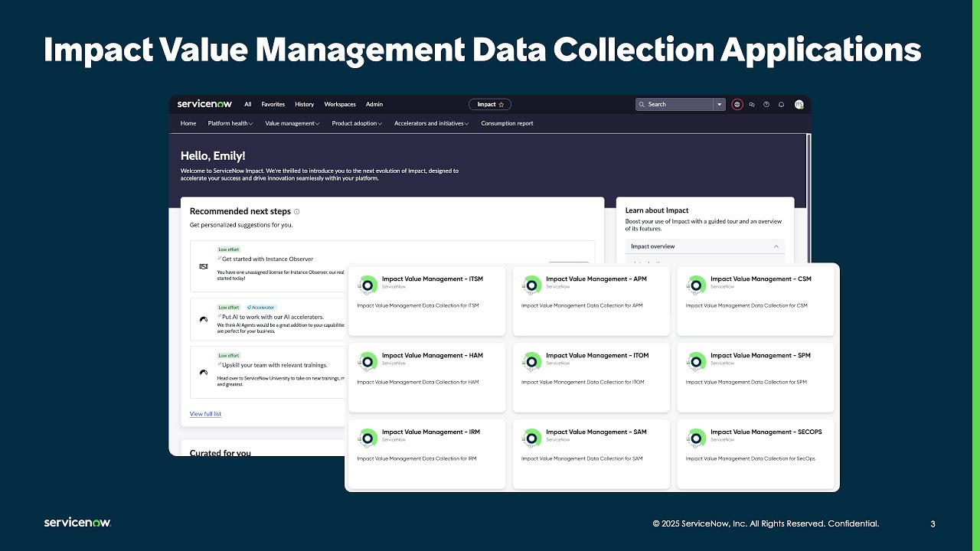This screenshot has height=551, width=980.
Task: Click inside the Search input field
Action: [678, 104]
